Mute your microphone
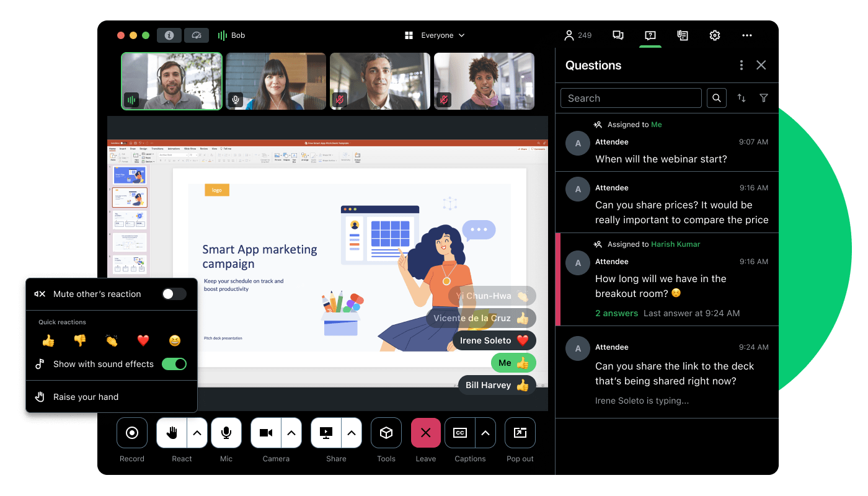The image size is (868, 496). click(226, 433)
